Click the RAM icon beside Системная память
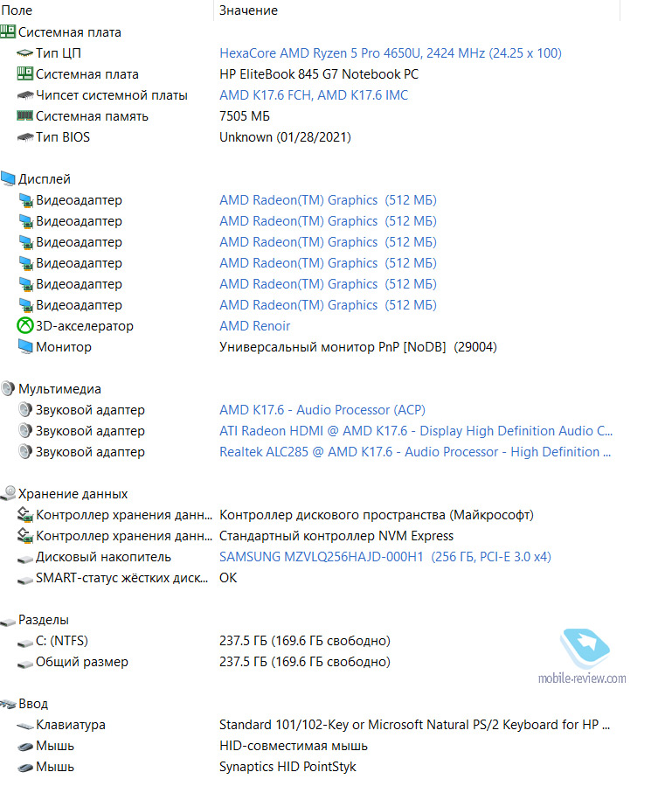672x793 pixels. (24, 115)
